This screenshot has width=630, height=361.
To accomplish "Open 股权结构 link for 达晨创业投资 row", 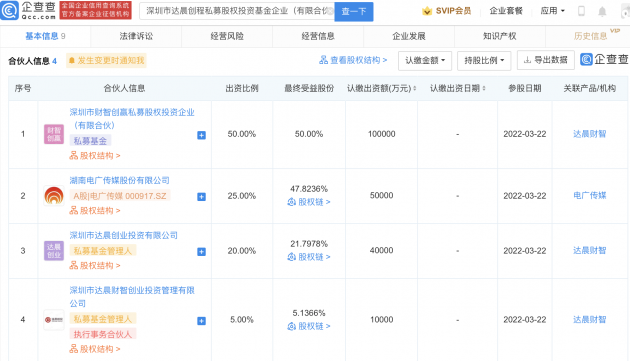I will (95, 265).
